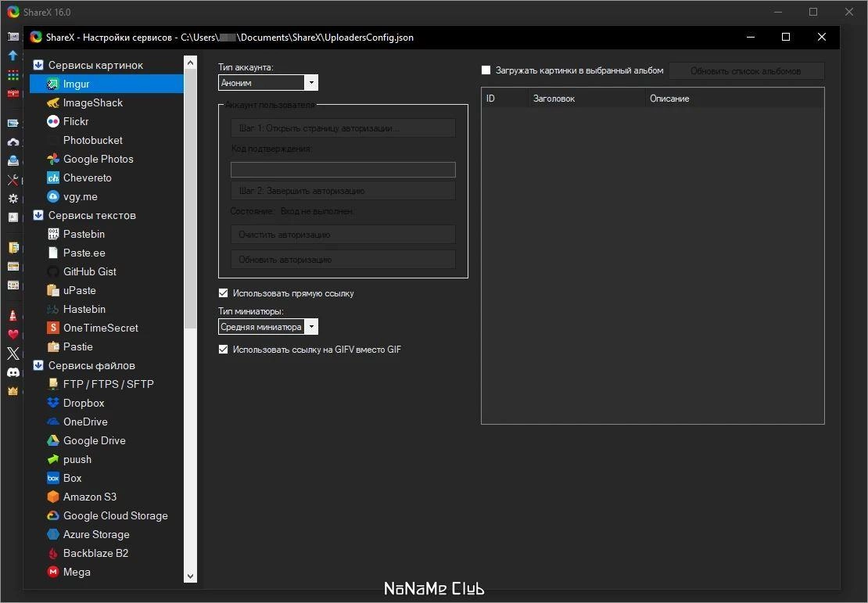Open Screenshots folder icon in main sidebar

tap(13, 247)
